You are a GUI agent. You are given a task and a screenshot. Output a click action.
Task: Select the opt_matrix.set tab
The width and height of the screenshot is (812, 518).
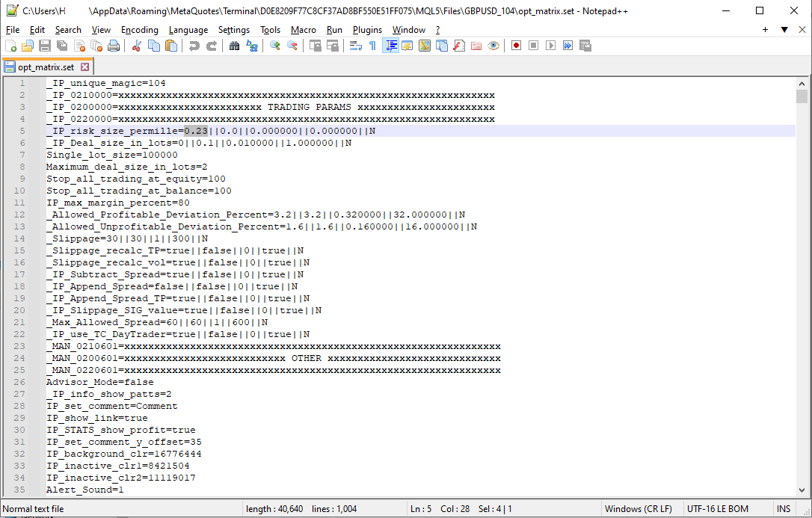tap(46, 67)
